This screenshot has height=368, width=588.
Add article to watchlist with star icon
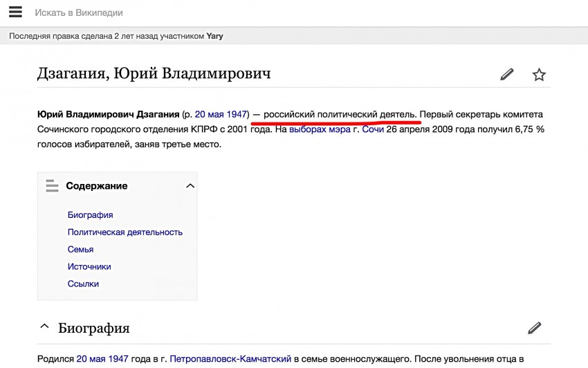point(539,75)
